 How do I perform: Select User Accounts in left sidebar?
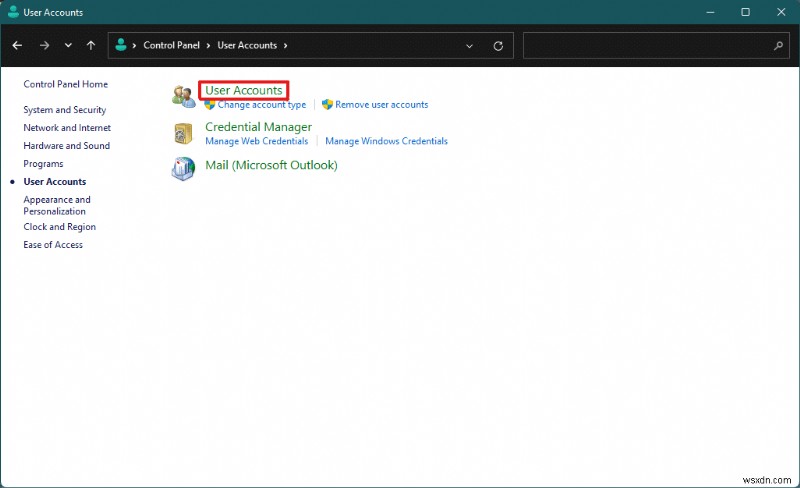click(55, 182)
